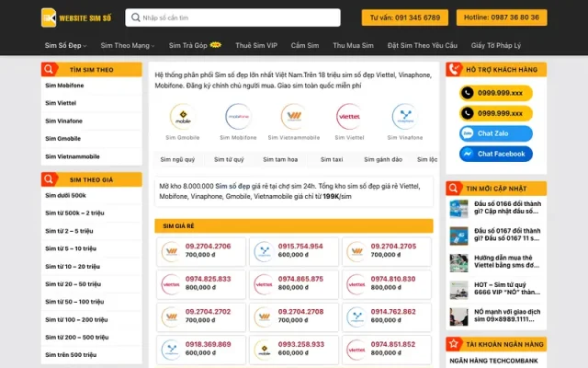This screenshot has width=588, height=368.
Task: Click the Sim số đẹp link in description
Action: click(232, 186)
